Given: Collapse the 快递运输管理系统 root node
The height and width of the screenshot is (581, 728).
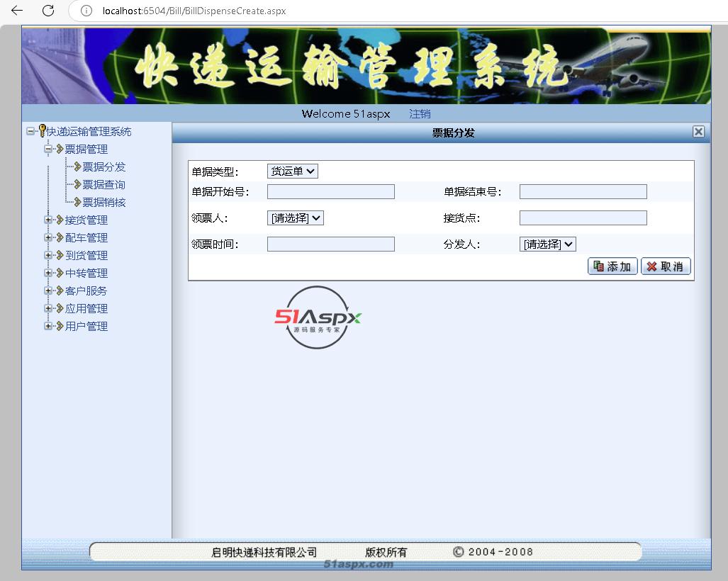Looking at the screenshot, I should point(30,131).
